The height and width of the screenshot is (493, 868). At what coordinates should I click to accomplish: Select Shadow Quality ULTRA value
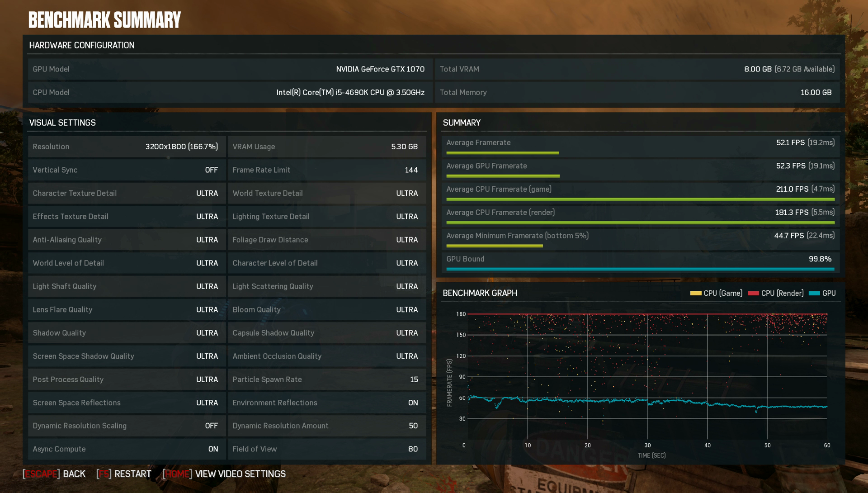pos(207,333)
